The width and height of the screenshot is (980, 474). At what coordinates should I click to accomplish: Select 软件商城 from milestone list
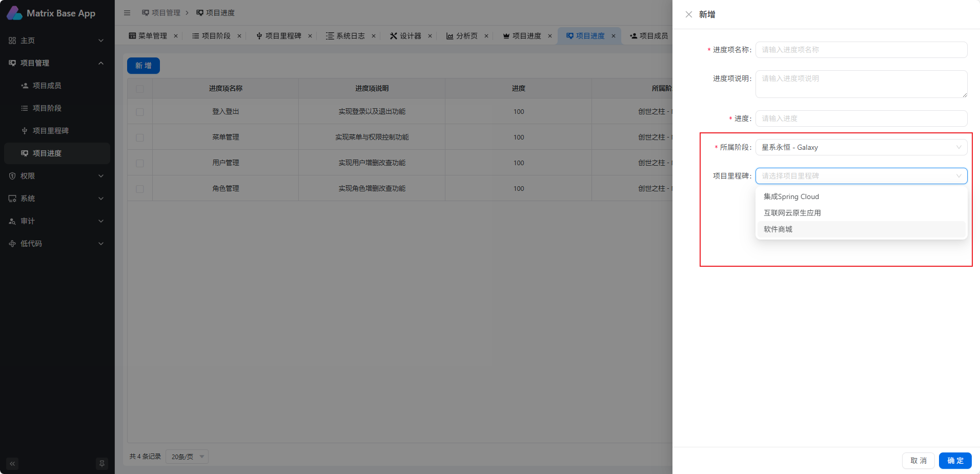[778, 229]
